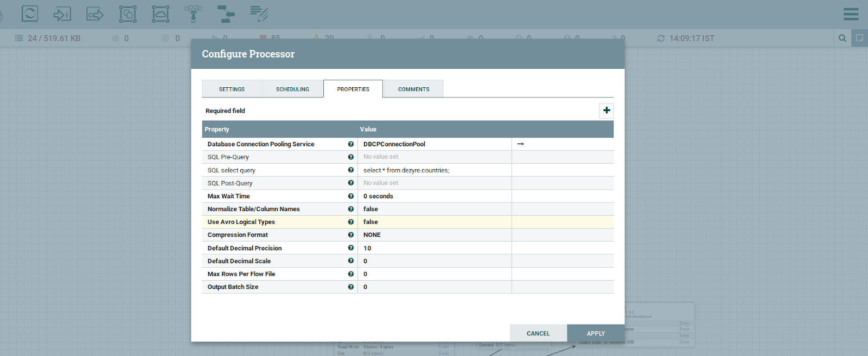868x356 pixels.
Task: Open the global hamburger menu
Action: pyautogui.click(x=851, y=14)
